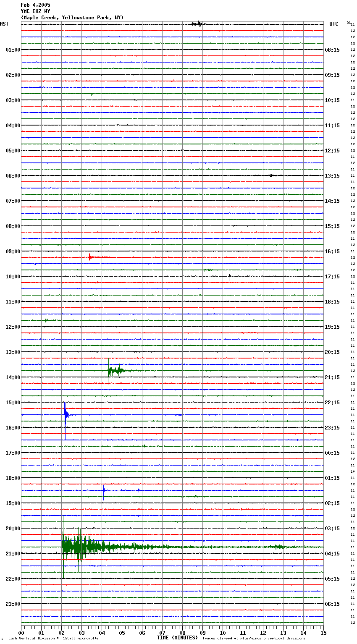Select the 23:00 MST row label
Image resolution: width=357 pixels, height=644 pixels.
tap(13, 604)
